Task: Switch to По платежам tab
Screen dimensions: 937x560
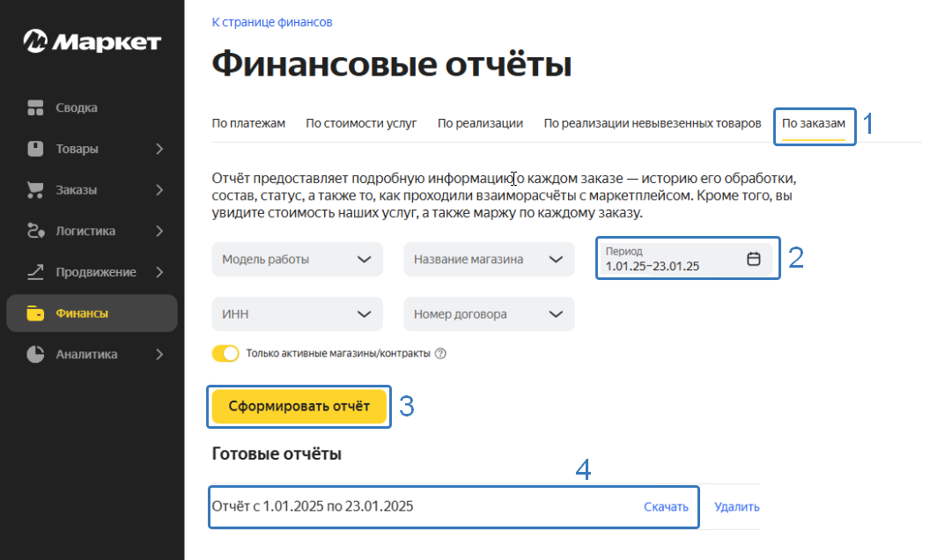Action: [x=248, y=123]
